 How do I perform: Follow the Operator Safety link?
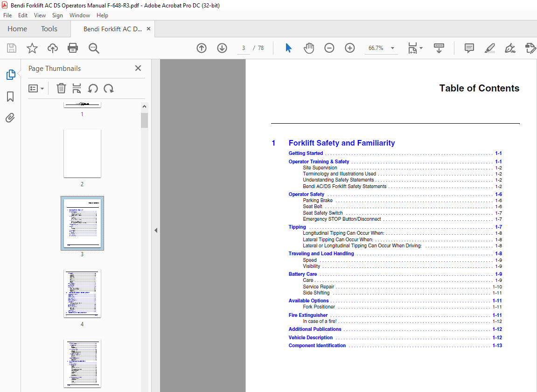tap(306, 194)
